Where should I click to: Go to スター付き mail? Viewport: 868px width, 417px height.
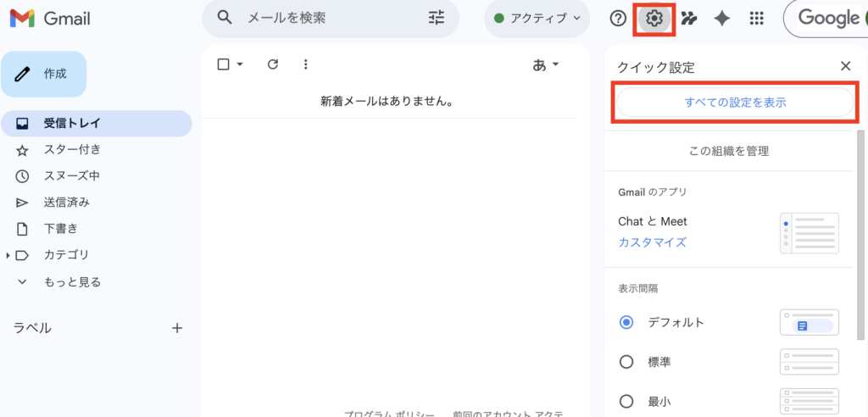(x=71, y=150)
